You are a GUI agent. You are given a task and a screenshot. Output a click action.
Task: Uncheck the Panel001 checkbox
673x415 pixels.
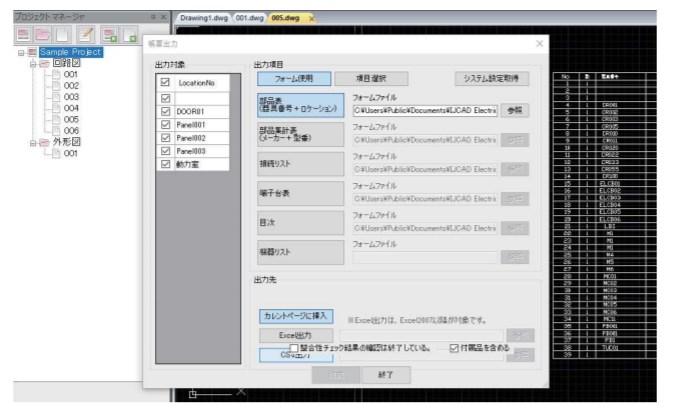[x=165, y=124]
